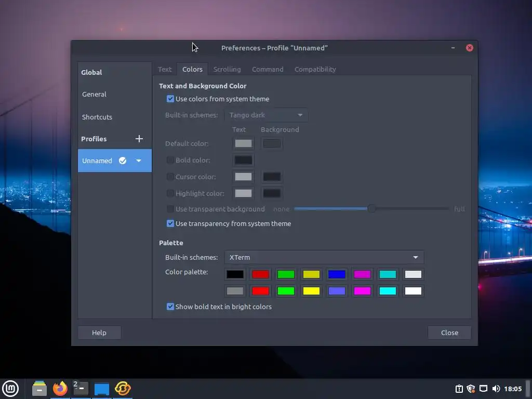Uncheck Use colors from system theme

(x=170, y=99)
